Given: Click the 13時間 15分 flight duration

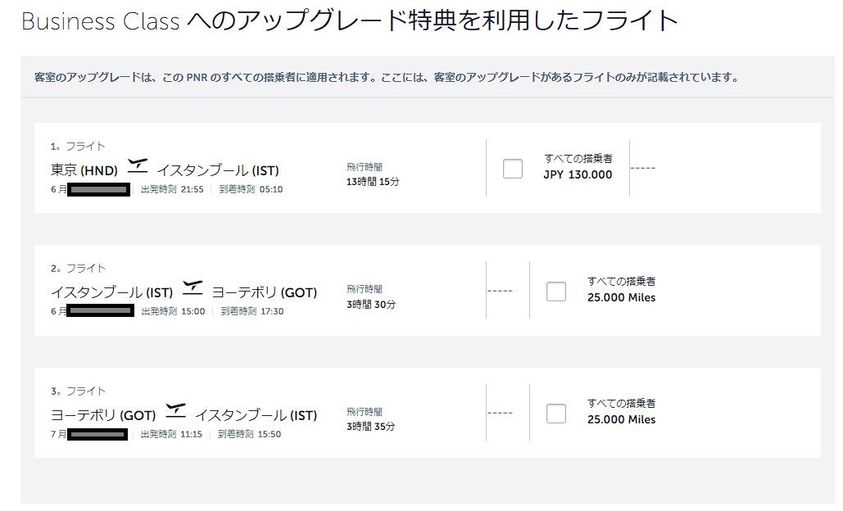Looking at the screenshot, I should point(372,181).
